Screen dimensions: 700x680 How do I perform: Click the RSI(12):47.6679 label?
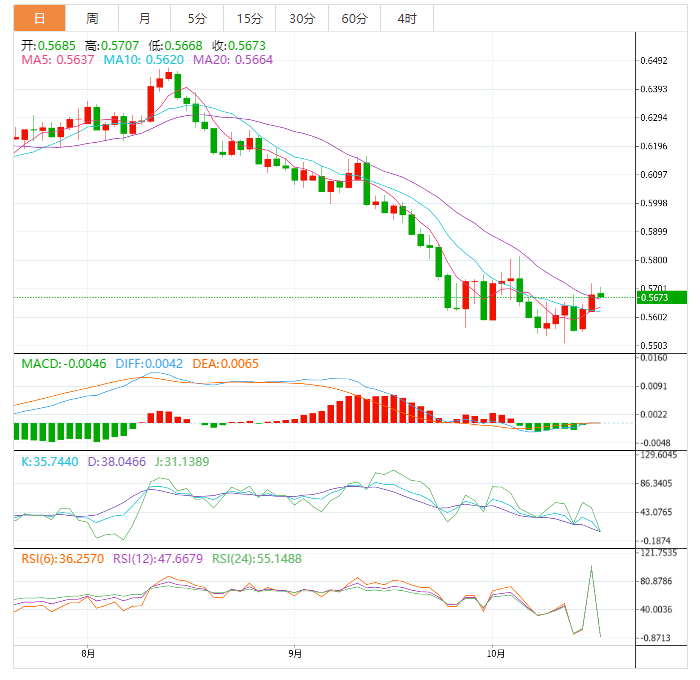(158, 559)
